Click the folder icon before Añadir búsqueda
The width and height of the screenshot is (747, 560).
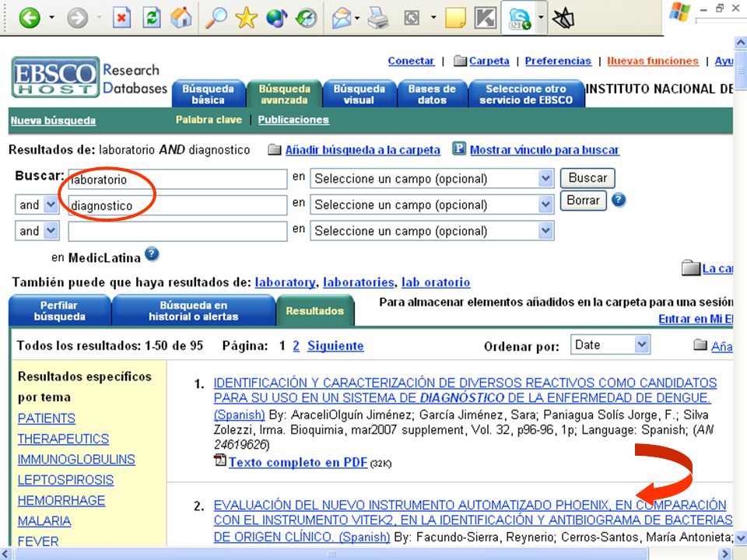click(x=275, y=149)
